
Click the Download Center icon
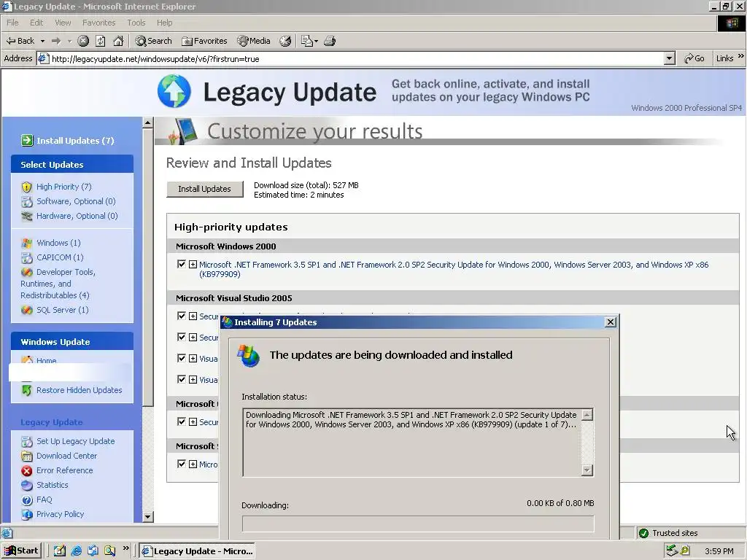(x=27, y=456)
